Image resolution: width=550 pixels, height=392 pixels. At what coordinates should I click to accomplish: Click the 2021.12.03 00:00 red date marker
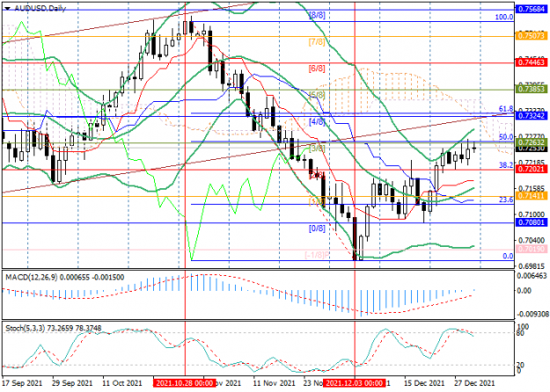[x=355, y=383]
